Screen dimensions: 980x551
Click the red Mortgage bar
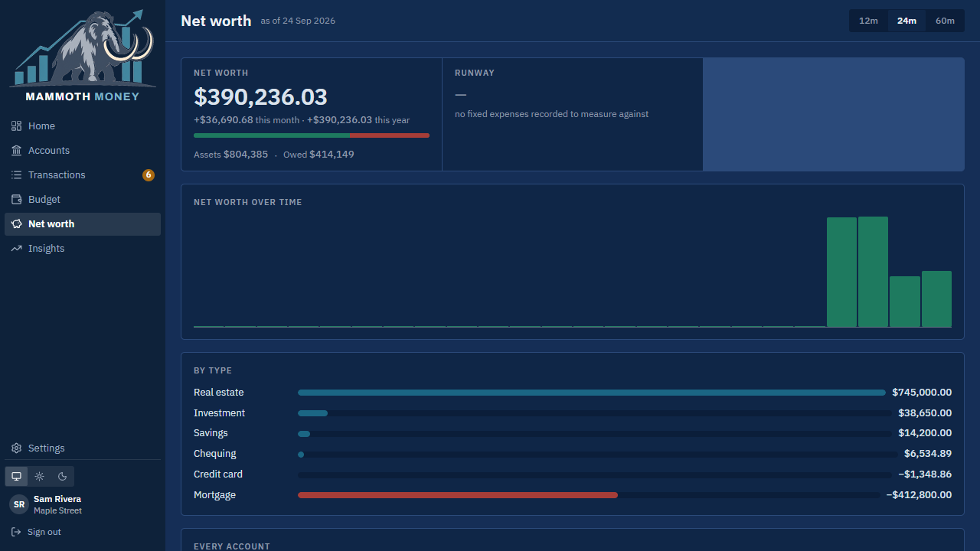coord(458,495)
